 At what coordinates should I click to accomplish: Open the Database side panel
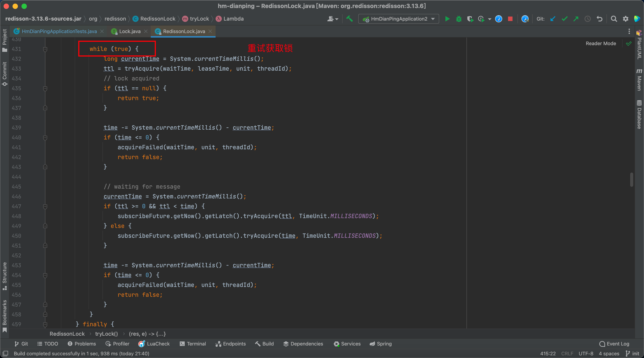click(639, 114)
